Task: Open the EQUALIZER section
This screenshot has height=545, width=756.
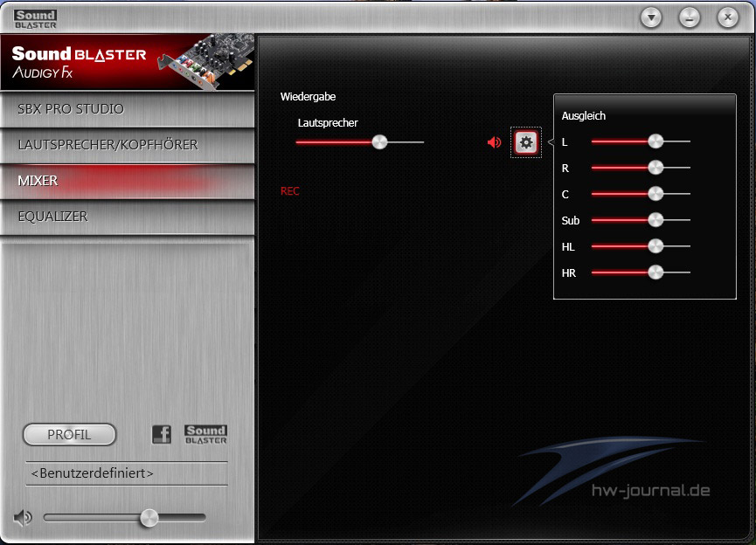Action: pyautogui.click(x=128, y=217)
